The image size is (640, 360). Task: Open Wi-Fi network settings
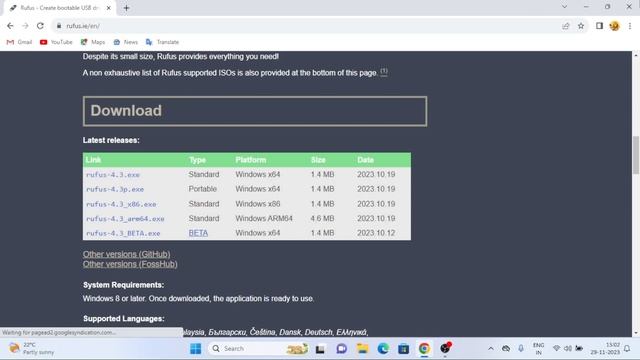[x=556, y=349]
